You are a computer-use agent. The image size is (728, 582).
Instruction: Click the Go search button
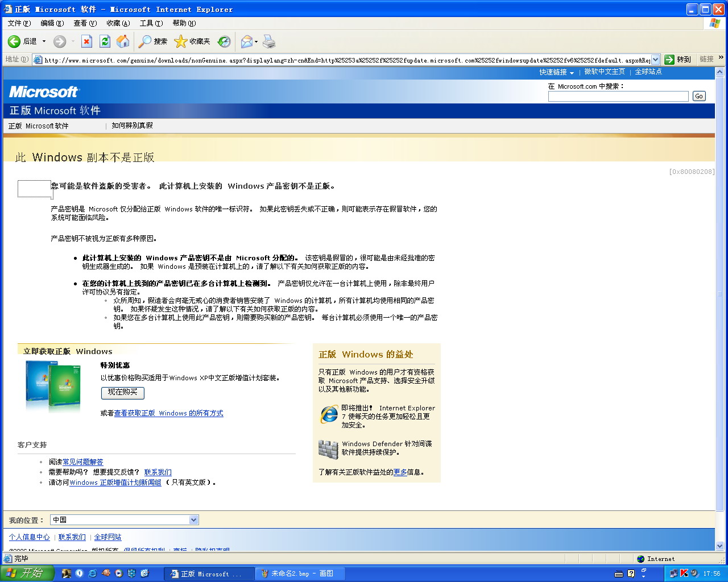pos(699,96)
